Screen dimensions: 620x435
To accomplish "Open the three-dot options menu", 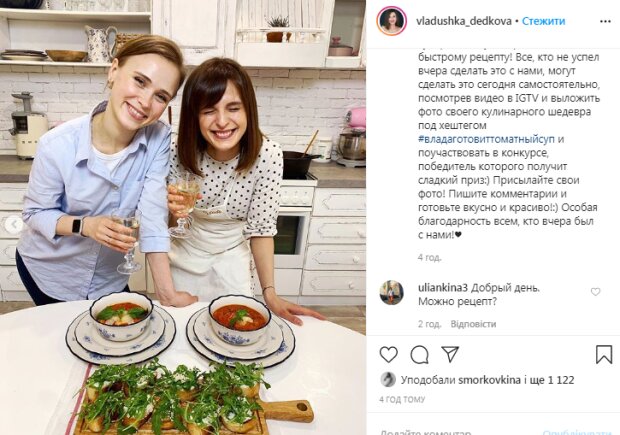I will pos(605,21).
